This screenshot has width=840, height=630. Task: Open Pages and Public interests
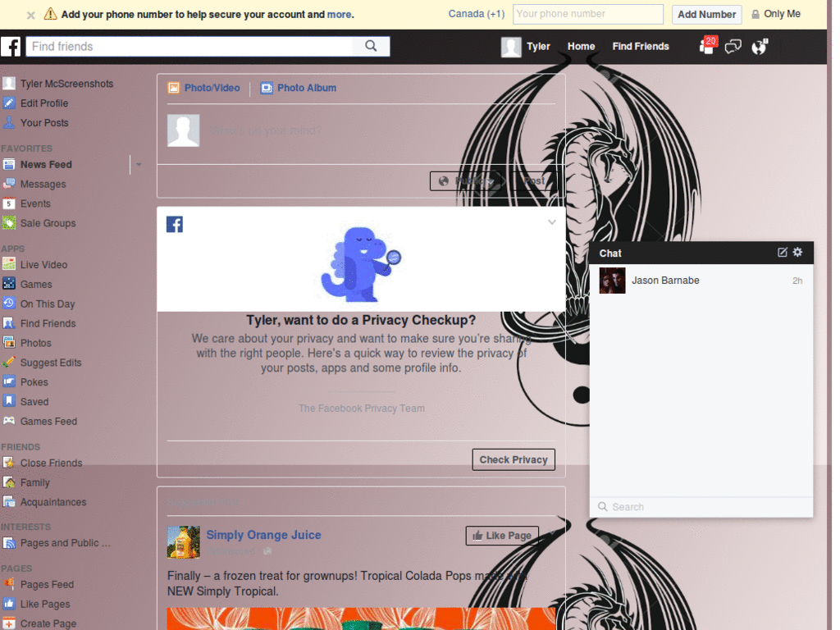57,543
